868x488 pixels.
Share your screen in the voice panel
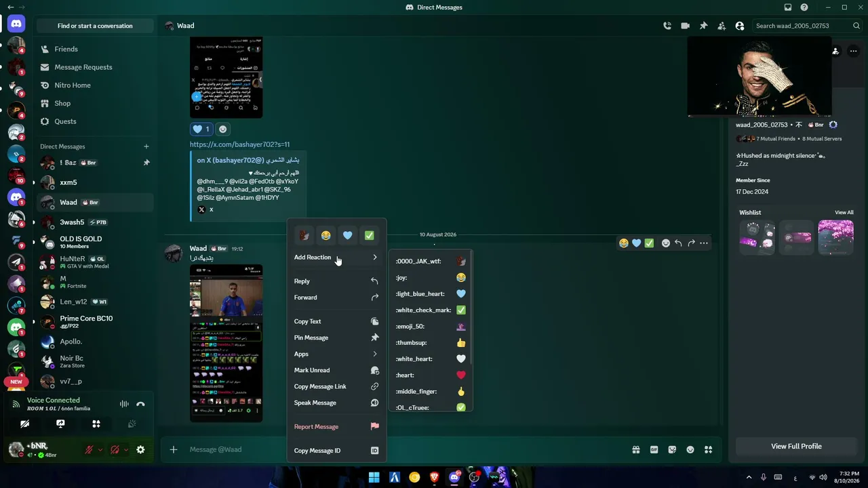[60, 424]
